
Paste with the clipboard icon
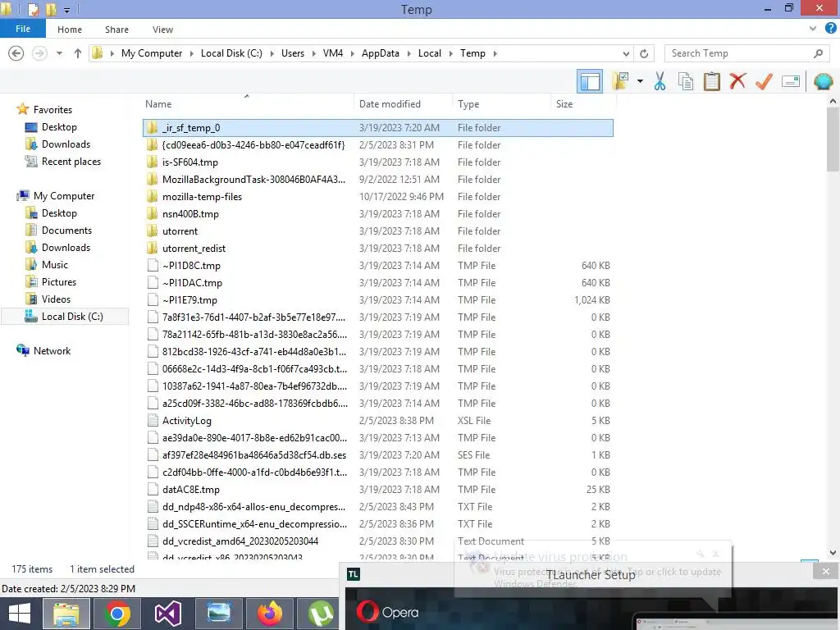711,81
